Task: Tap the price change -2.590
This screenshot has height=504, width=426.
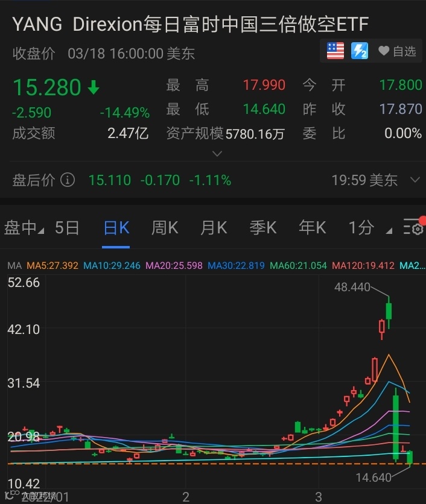Action: coord(31,113)
